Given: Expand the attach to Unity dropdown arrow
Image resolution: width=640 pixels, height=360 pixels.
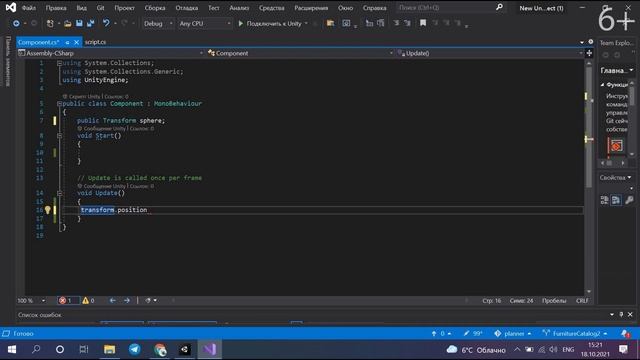Looking at the screenshot, I should (306, 24).
